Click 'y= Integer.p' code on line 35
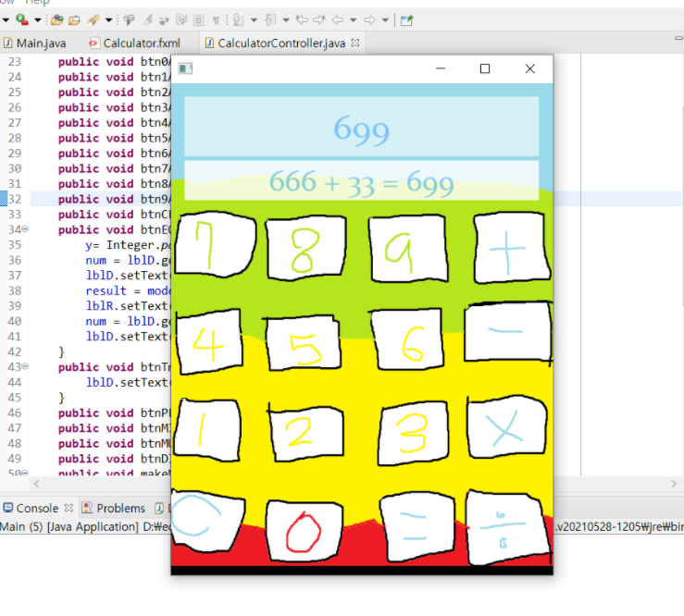The width and height of the screenshot is (684, 616). tap(128, 244)
